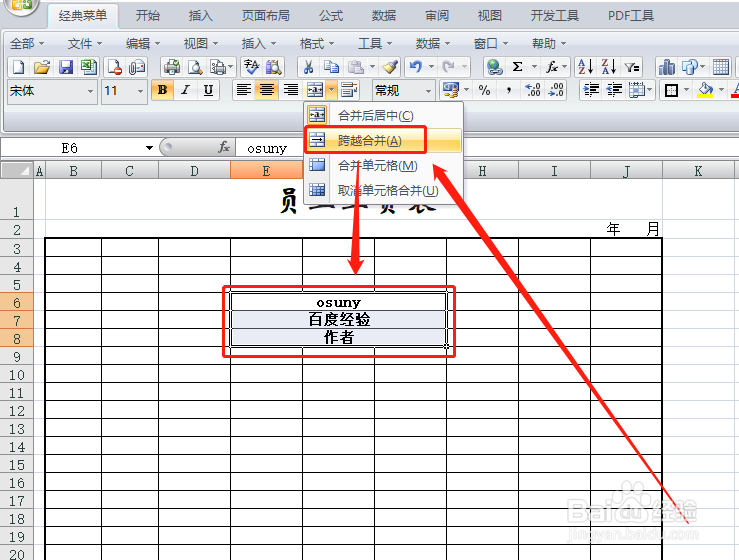Select row header 12
Viewport: 739px width, 560px height.
[16, 411]
